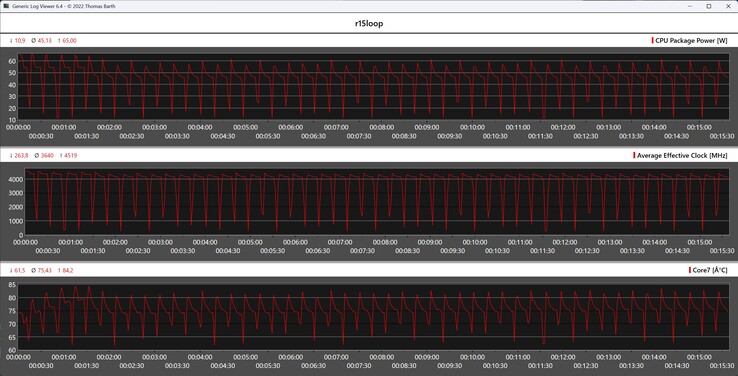The width and height of the screenshot is (738, 376).
Task: Maximize the Generic Log Viewer window
Action: (x=708, y=6)
